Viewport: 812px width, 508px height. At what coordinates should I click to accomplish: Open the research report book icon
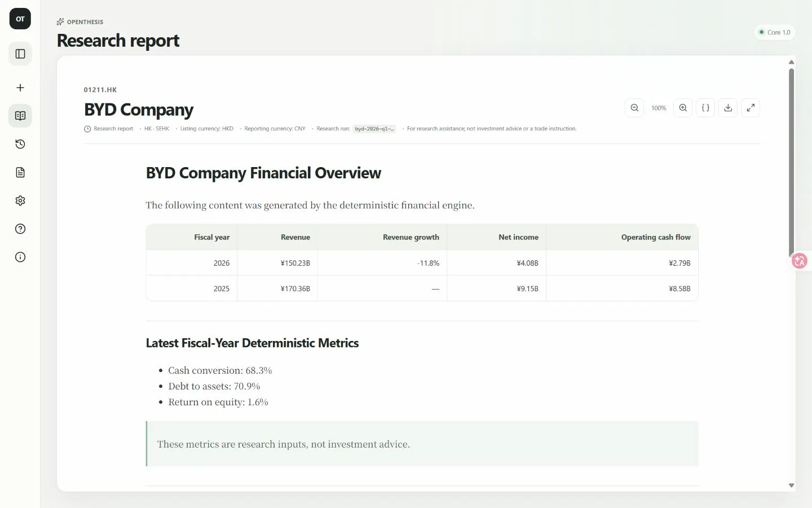pyautogui.click(x=20, y=116)
